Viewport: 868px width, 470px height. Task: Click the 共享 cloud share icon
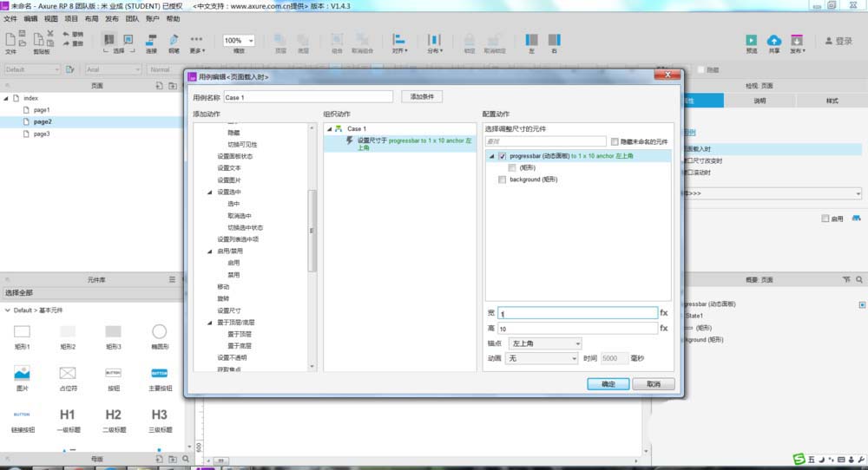(774, 40)
